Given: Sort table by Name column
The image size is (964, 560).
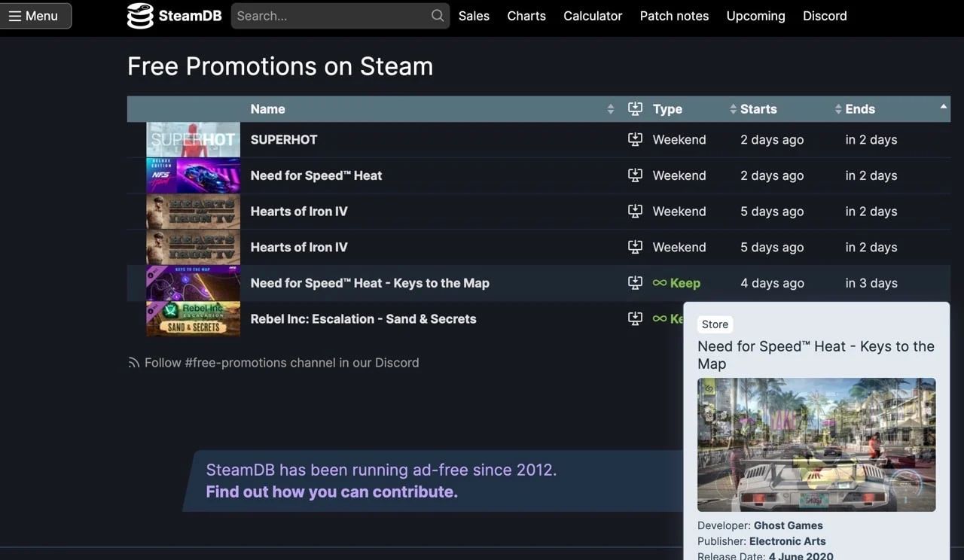Looking at the screenshot, I should coord(432,109).
